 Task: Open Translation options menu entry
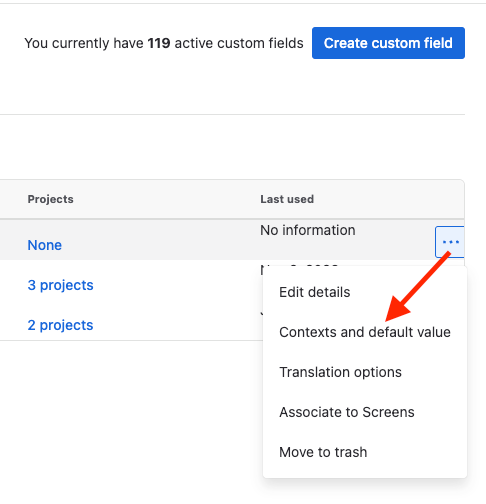(340, 372)
